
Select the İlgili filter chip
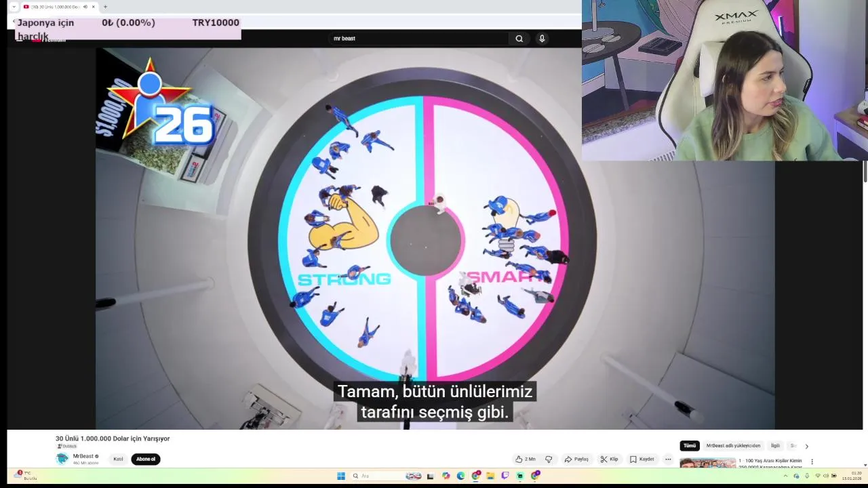[775, 445]
